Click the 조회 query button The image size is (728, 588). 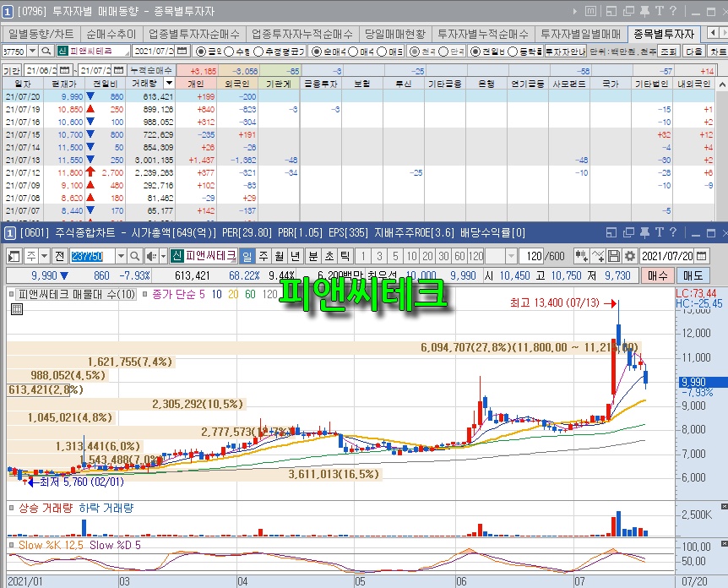click(x=668, y=51)
